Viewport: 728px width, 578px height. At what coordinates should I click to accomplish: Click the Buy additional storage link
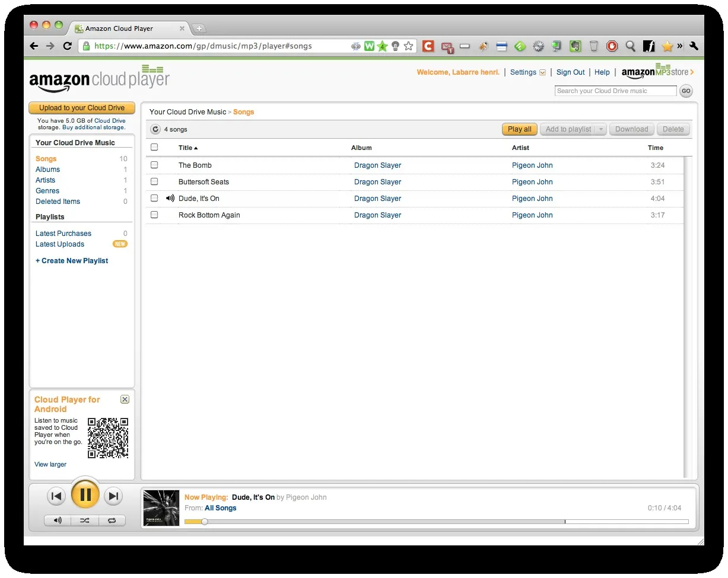94,127
